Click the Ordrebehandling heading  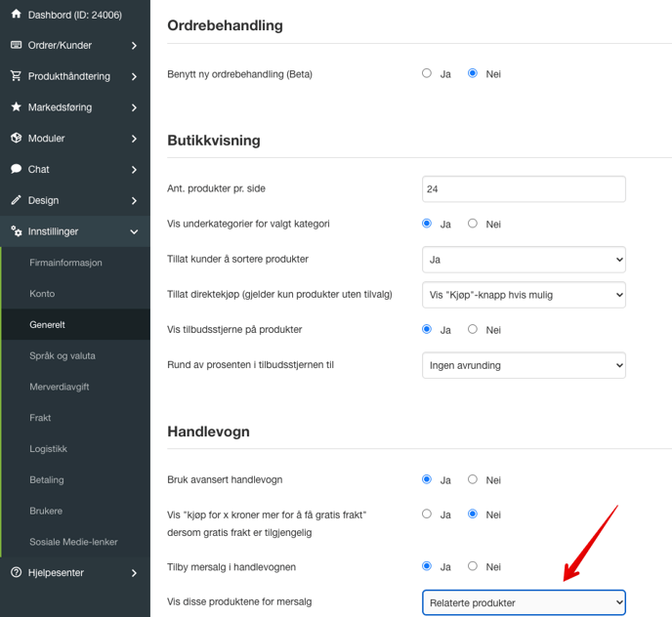(225, 25)
